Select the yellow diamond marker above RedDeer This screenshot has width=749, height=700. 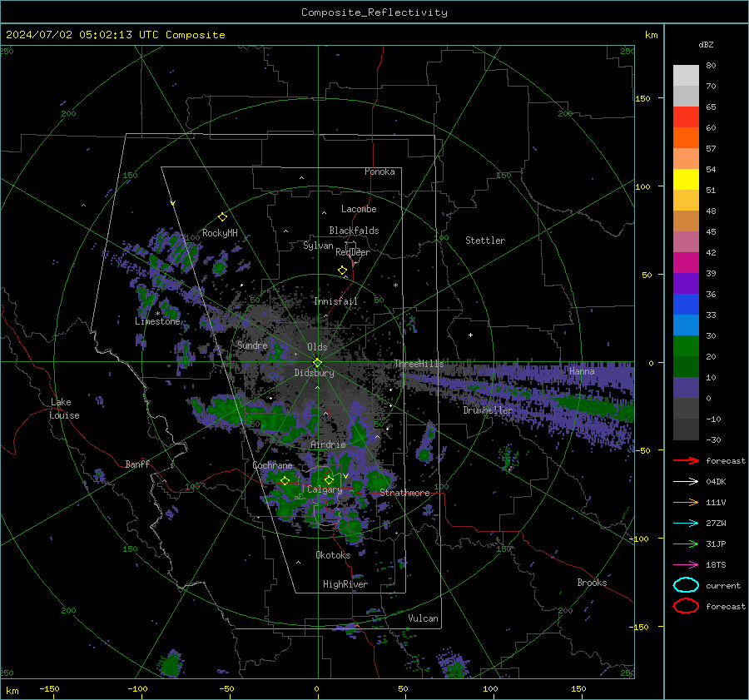coord(343,271)
